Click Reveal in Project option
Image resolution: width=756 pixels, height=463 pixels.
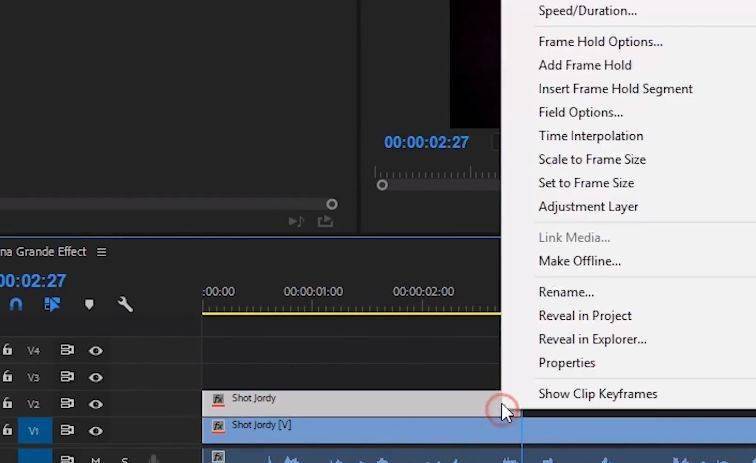point(585,316)
